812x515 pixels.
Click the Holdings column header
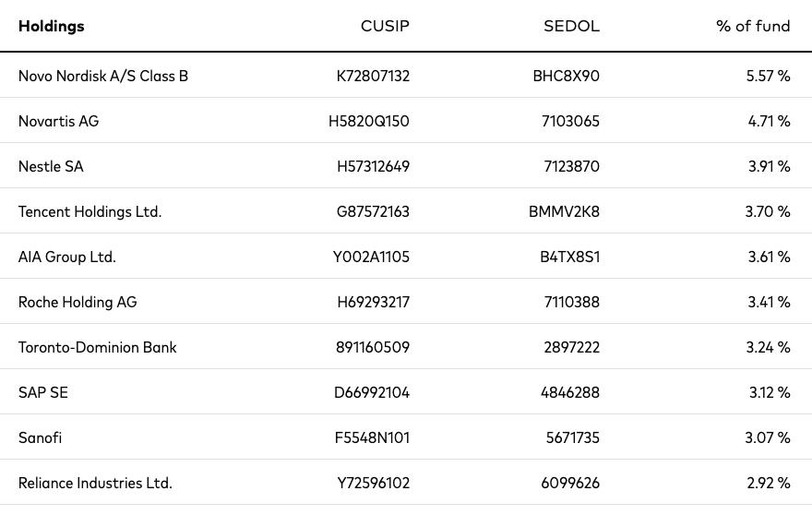click(52, 26)
